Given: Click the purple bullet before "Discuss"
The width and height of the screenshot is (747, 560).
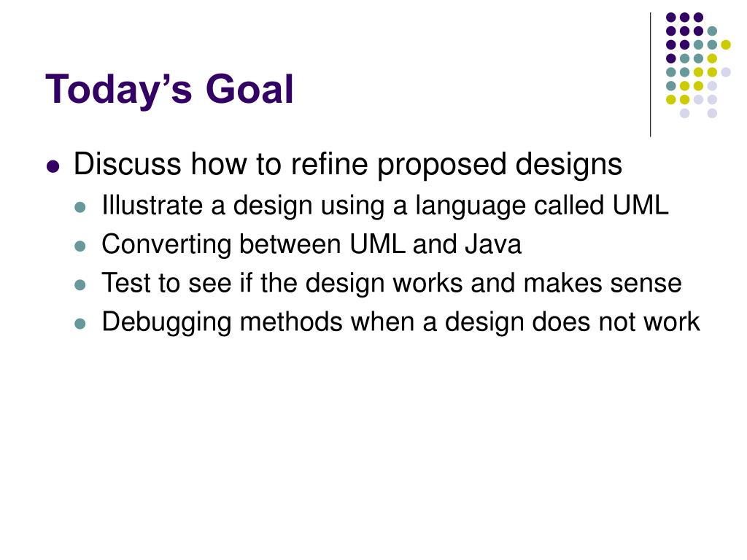Looking at the screenshot, I should (x=53, y=167).
